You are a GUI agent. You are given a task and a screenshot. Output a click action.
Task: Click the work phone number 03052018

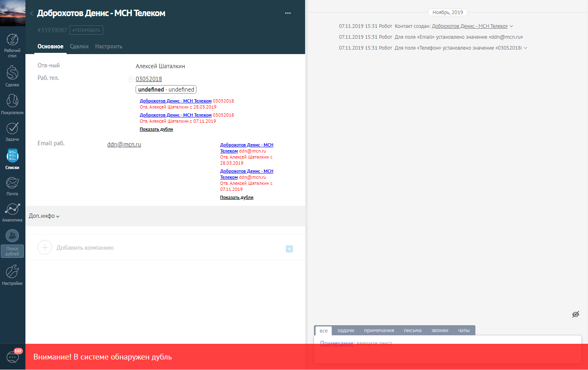tap(149, 79)
